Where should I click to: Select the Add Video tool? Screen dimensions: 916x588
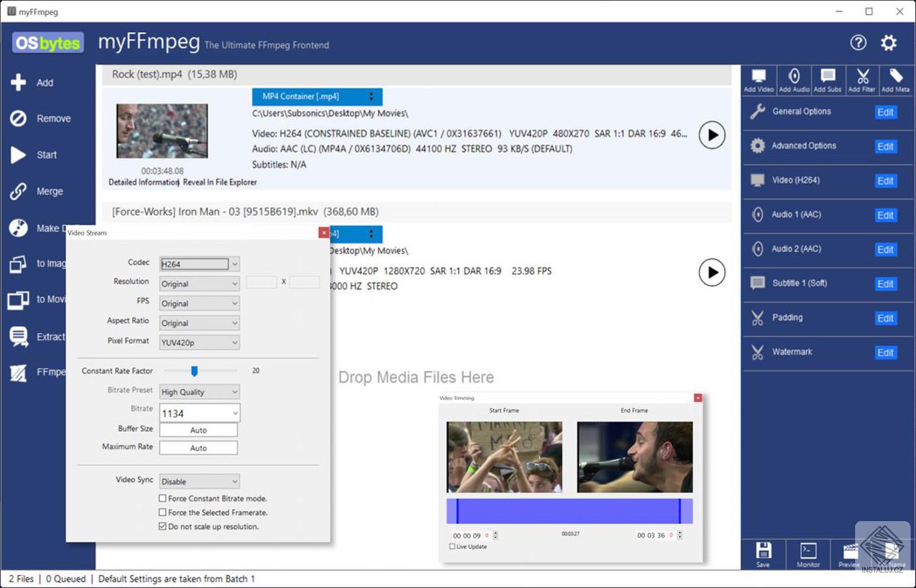(759, 79)
